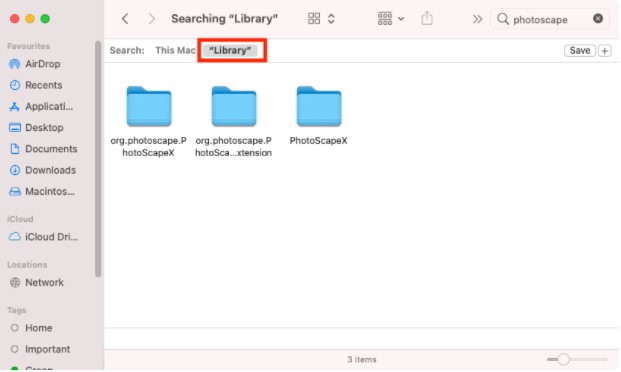This screenshot has height=372, width=621.
Task: Go forward with the right chevron
Action: point(151,19)
